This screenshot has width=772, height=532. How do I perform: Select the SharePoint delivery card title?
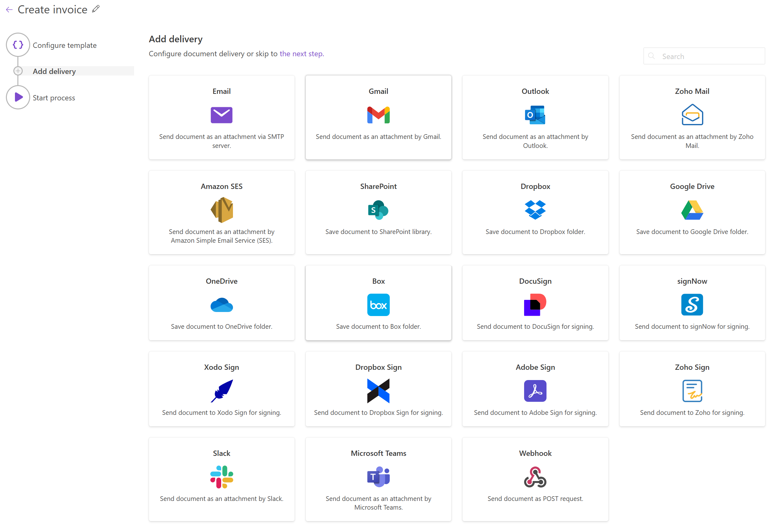pos(378,186)
